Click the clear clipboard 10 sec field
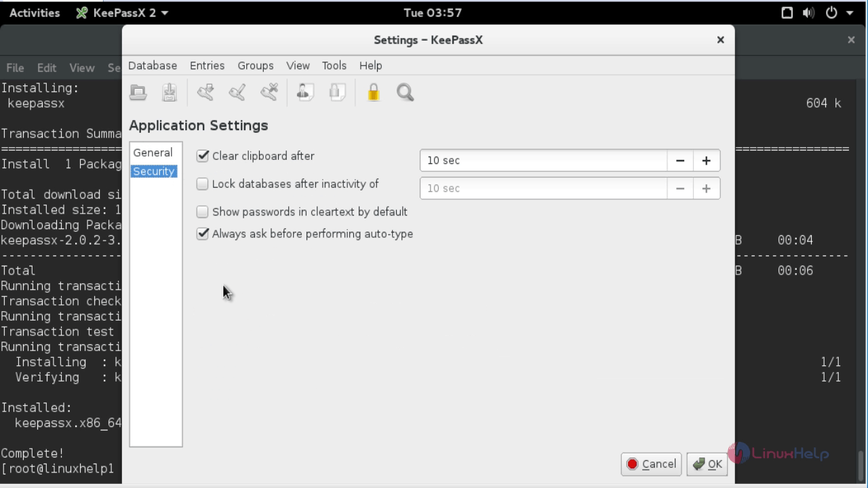 543,161
